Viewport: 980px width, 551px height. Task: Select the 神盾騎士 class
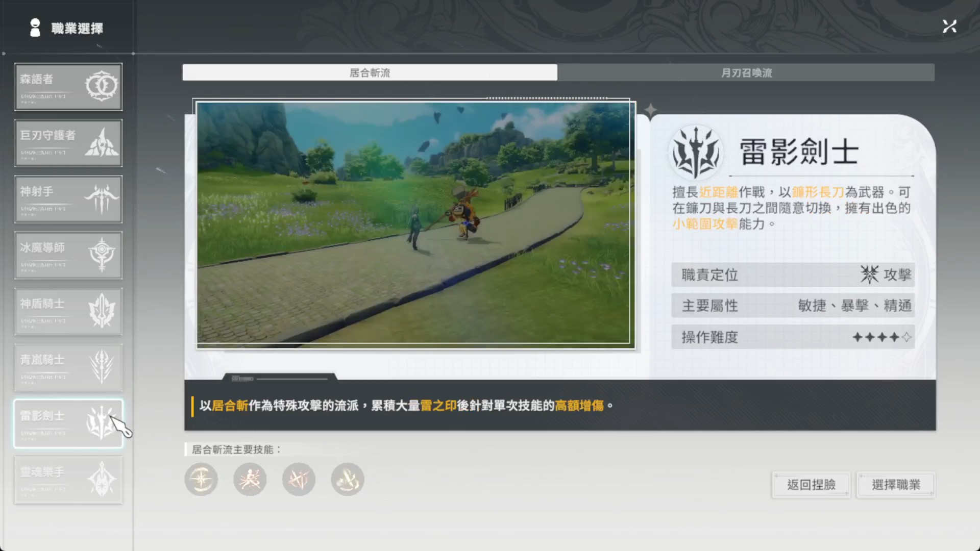tap(68, 311)
